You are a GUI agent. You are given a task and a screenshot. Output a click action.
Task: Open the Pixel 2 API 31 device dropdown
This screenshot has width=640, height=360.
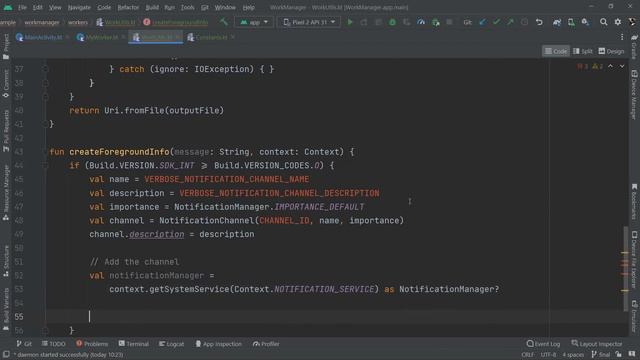309,22
